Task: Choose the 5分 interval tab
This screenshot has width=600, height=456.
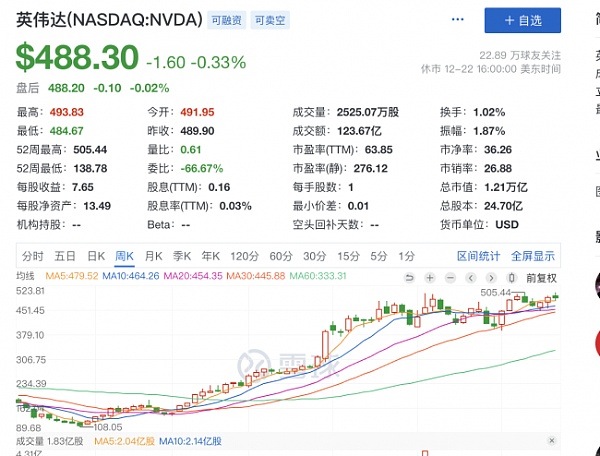Action: click(377, 255)
